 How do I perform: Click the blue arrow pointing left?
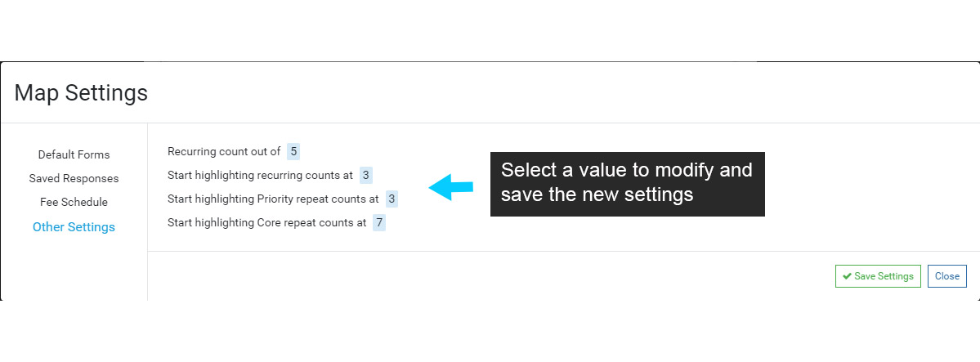(451, 187)
